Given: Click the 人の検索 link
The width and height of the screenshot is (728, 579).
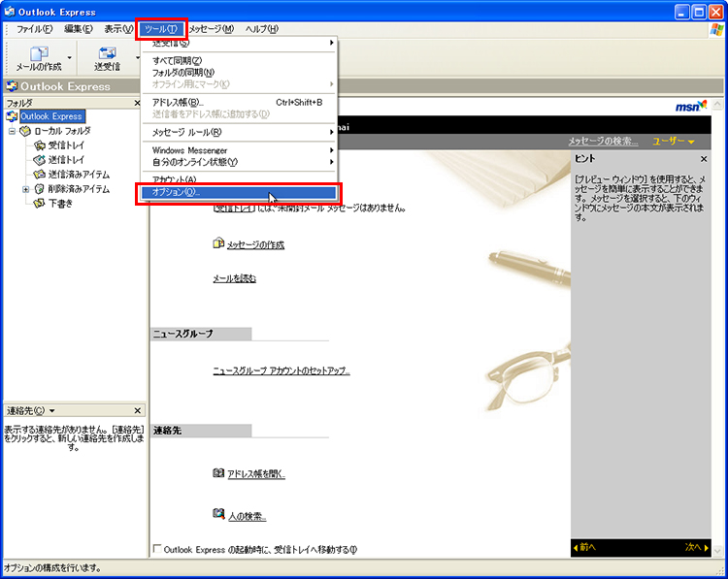Looking at the screenshot, I should pos(247,516).
